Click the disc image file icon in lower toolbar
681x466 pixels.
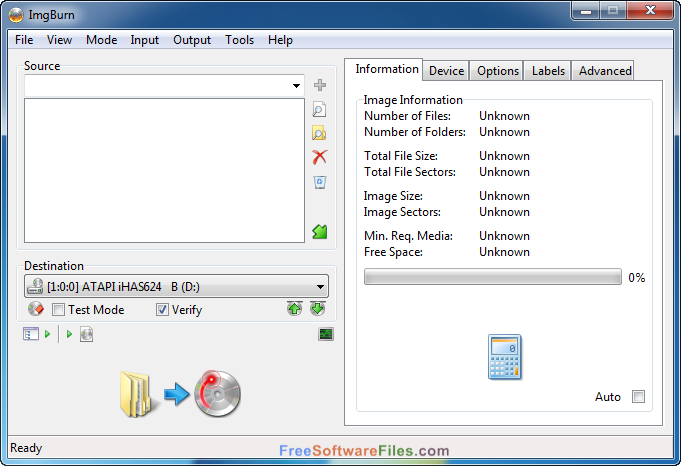[x=86, y=334]
